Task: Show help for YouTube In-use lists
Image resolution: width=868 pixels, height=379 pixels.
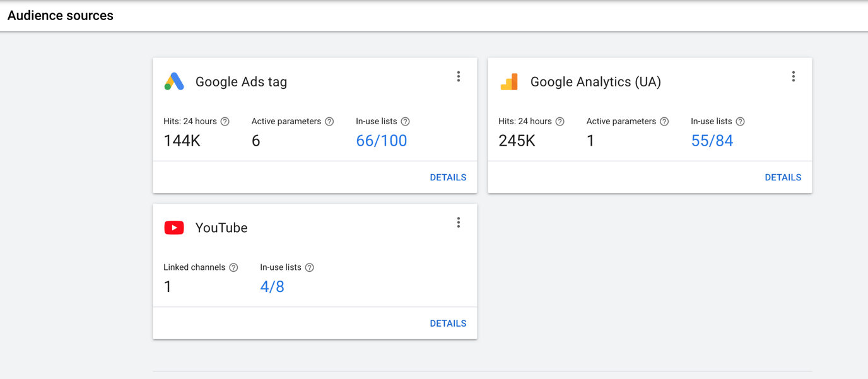Action: [x=310, y=268]
